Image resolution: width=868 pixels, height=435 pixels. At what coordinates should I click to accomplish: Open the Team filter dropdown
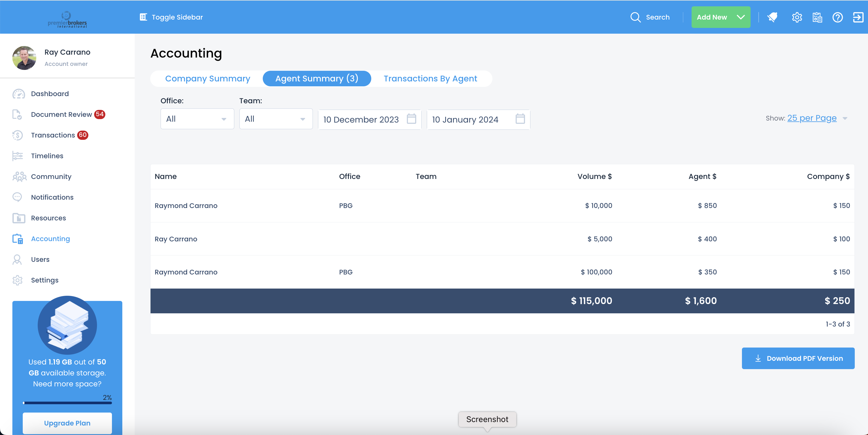(276, 119)
